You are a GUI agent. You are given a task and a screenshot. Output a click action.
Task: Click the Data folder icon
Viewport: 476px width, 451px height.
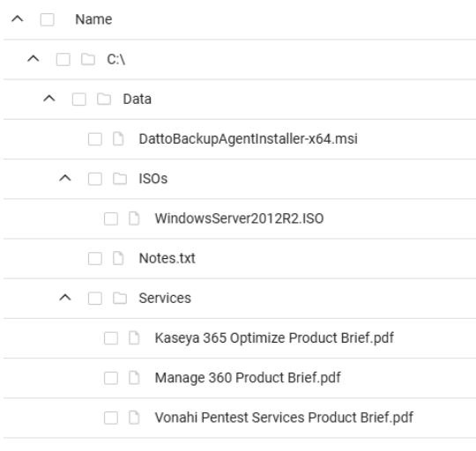coord(104,100)
